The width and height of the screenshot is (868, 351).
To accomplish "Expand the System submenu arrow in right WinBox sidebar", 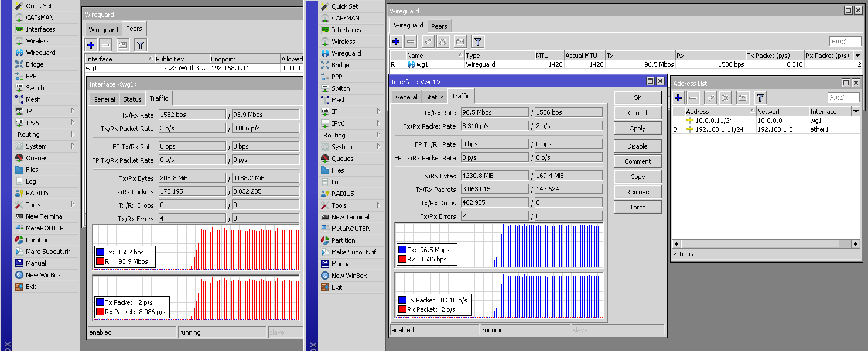I will point(379,146).
